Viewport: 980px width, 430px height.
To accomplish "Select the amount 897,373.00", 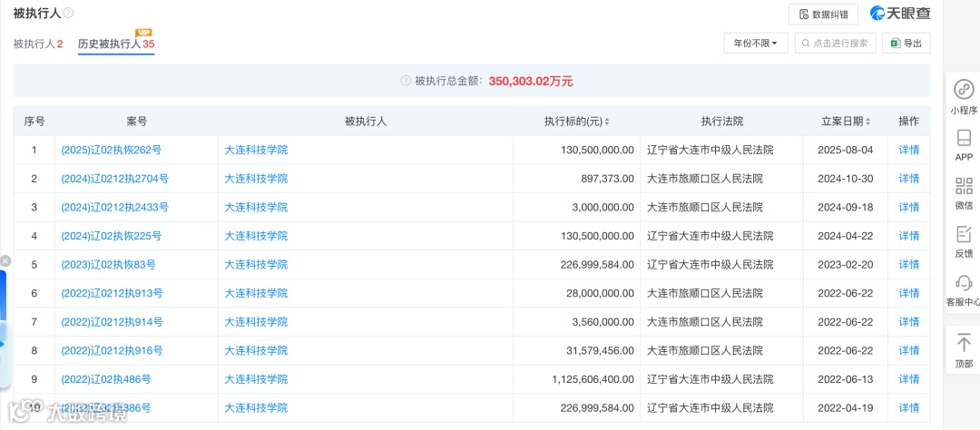I will (607, 179).
